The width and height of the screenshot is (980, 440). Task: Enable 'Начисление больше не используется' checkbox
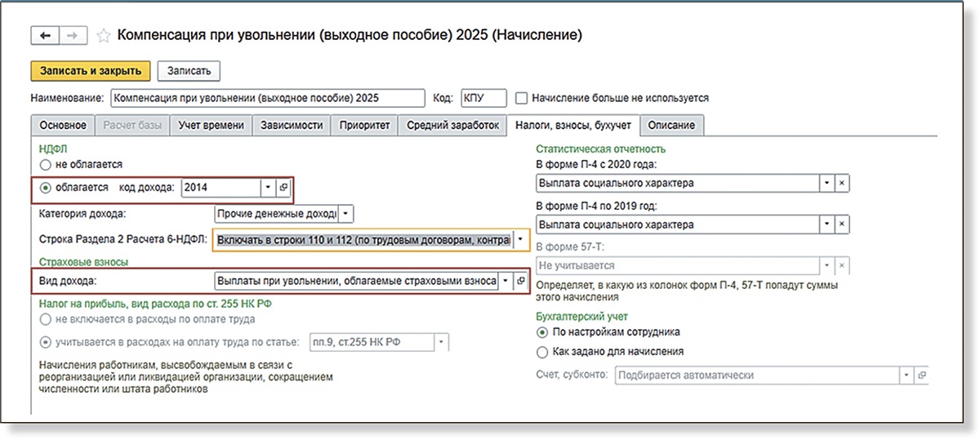522,98
